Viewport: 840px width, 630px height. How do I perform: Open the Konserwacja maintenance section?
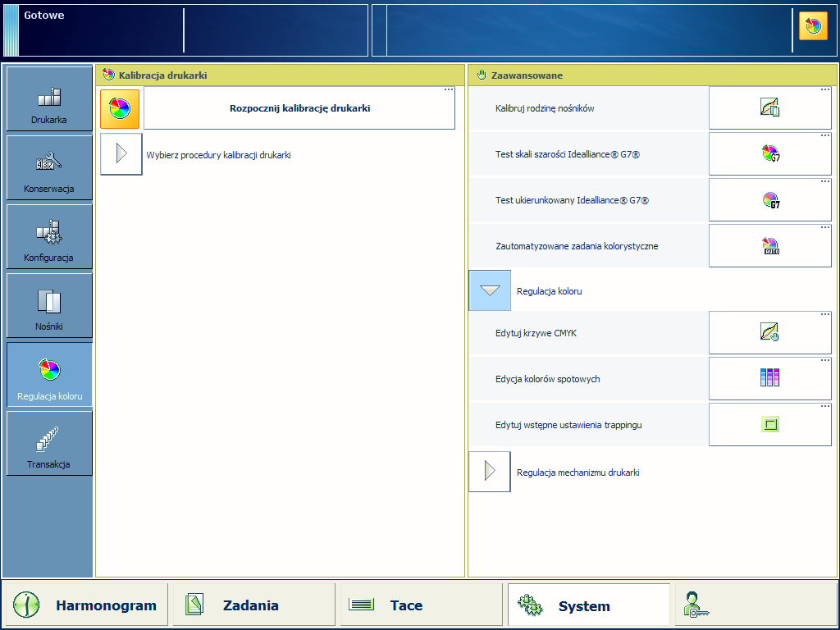pos(49,167)
